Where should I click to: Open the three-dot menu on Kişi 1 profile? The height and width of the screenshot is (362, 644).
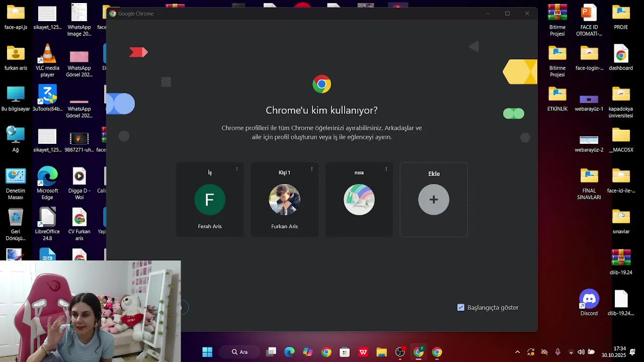tap(312, 169)
